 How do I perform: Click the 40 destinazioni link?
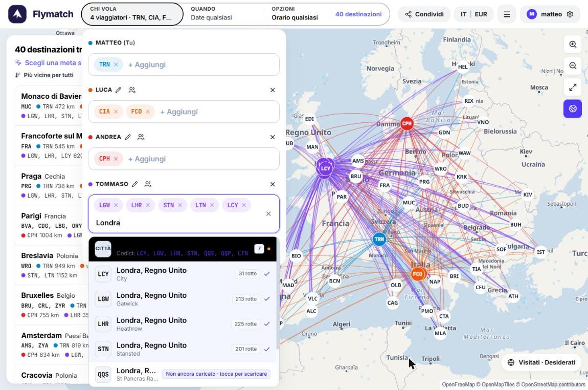point(358,14)
